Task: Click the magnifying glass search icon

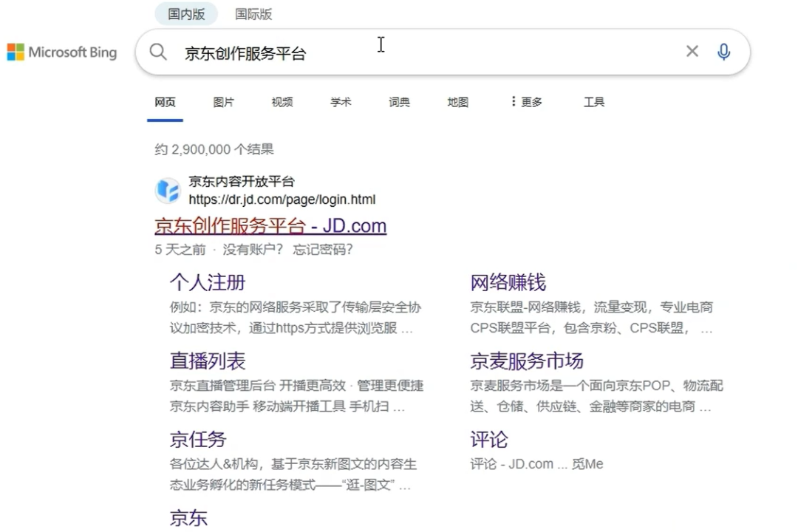Action: (x=158, y=52)
